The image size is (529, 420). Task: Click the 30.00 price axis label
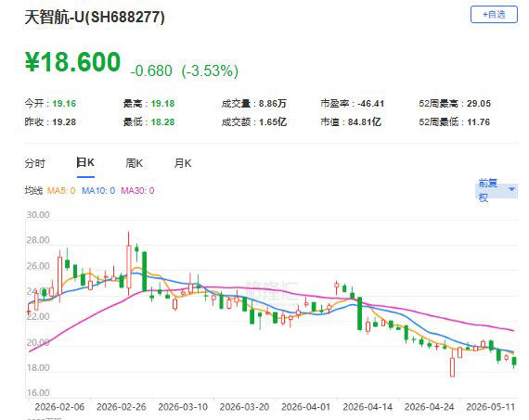coord(38,215)
